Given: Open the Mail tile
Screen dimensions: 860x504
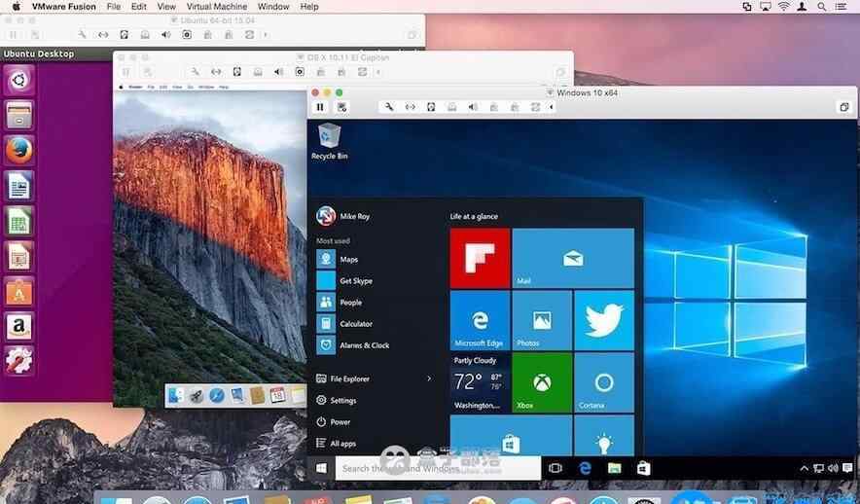Looking at the screenshot, I should [x=573, y=258].
